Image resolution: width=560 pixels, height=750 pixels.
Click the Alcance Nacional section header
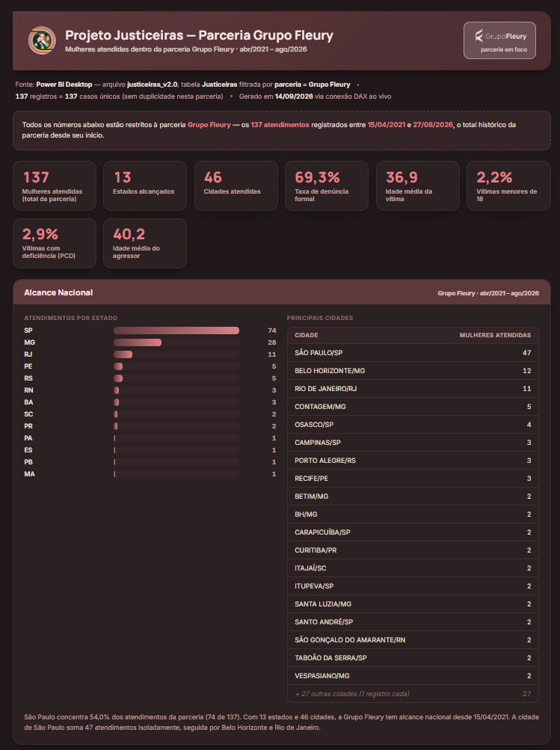[282, 292]
